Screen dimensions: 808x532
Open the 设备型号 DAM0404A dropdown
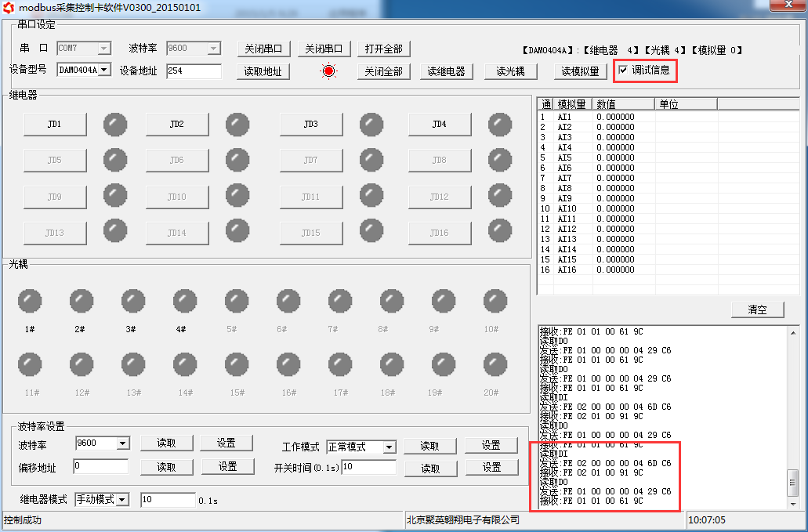(104, 71)
